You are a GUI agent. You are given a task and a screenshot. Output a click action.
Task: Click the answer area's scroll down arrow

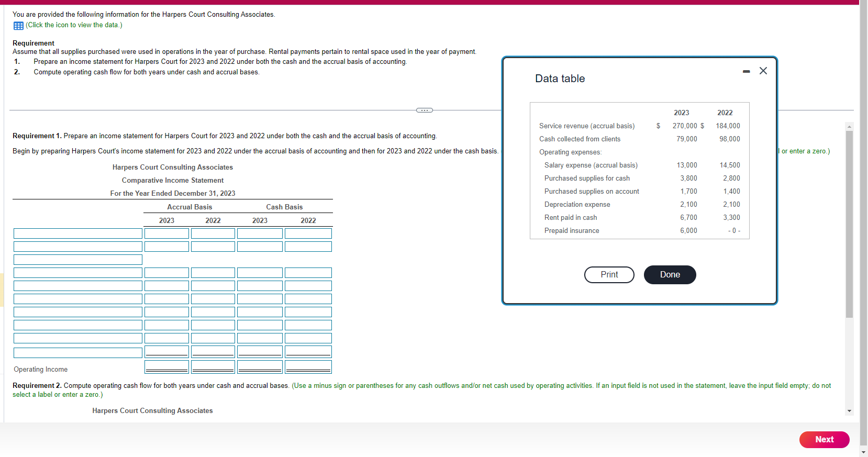[849, 411]
